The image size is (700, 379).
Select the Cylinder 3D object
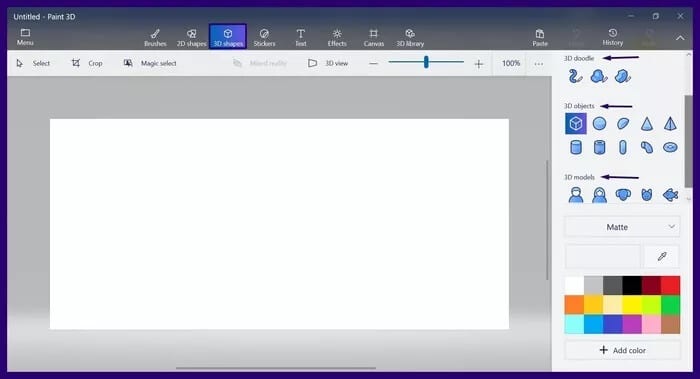click(576, 147)
